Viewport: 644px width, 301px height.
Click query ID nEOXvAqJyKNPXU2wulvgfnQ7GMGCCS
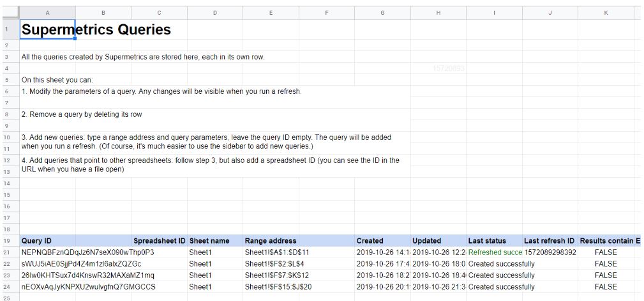coord(88,286)
